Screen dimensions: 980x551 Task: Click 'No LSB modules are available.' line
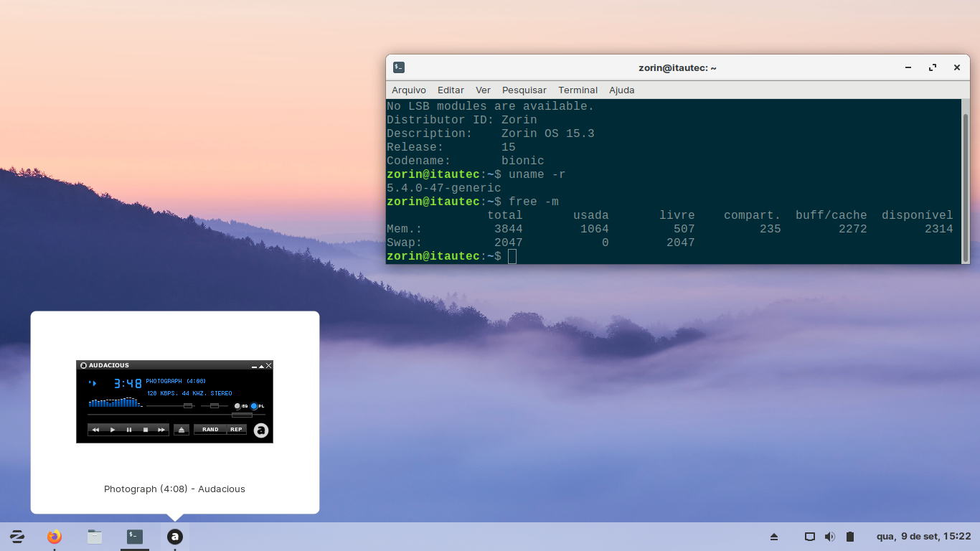coord(491,107)
